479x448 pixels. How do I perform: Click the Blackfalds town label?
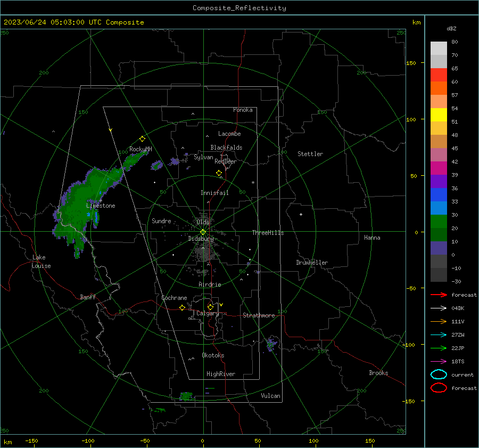tap(226, 148)
